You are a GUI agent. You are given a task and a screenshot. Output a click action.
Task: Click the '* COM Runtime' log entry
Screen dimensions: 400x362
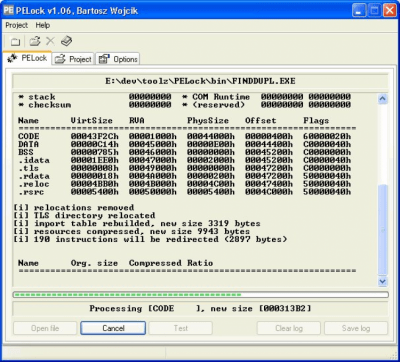coord(216,97)
